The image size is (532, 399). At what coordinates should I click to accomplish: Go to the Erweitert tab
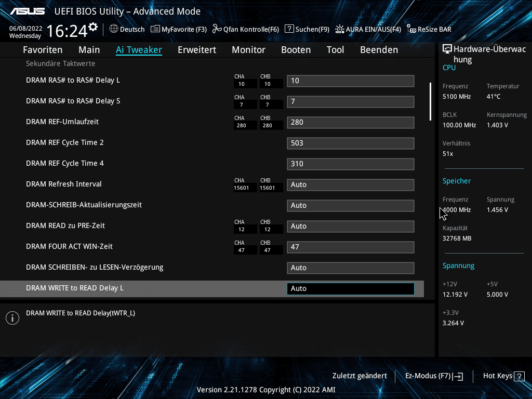point(197,50)
